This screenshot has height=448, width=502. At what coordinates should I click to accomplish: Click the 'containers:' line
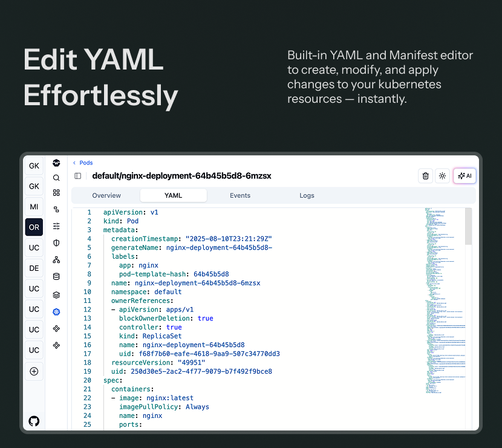coord(132,389)
